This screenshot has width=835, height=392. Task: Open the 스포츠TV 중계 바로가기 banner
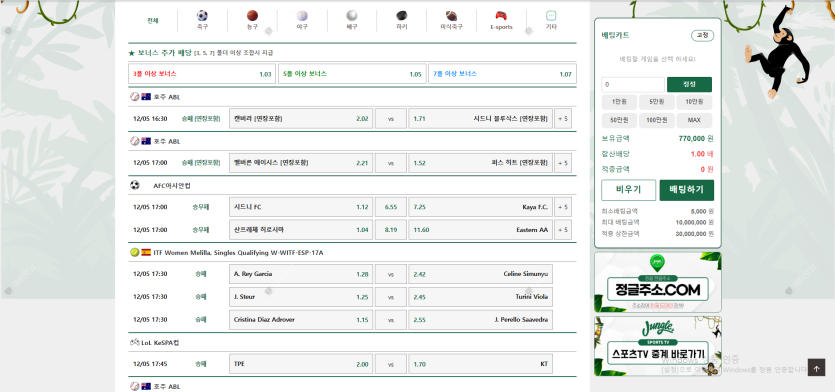point(658,346)
